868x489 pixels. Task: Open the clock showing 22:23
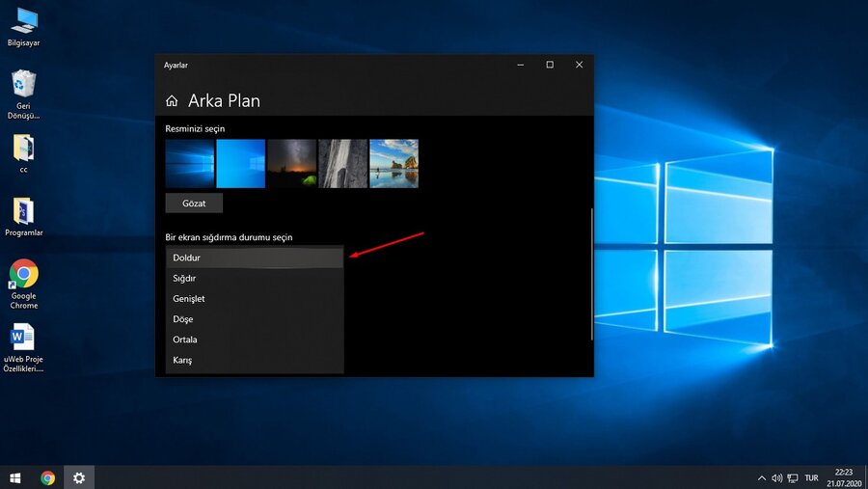point(844,478)
